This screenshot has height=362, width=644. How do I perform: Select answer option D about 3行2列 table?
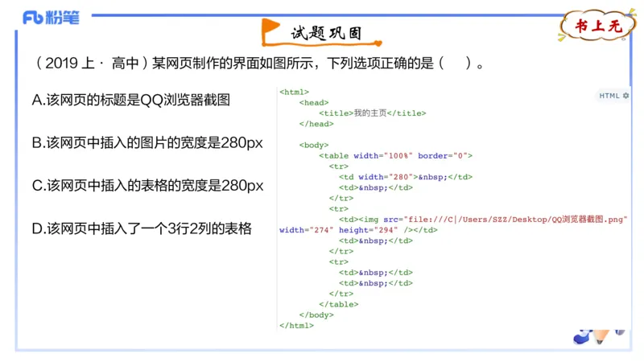coord(142,229)
